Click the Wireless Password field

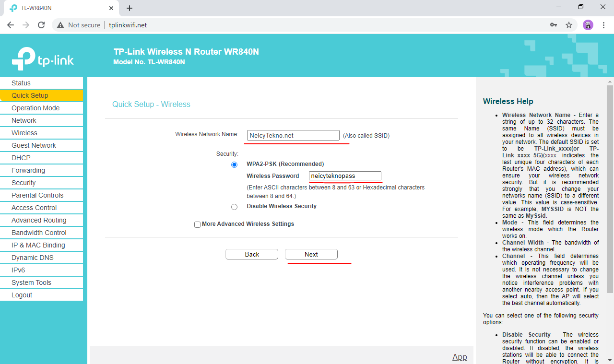[x=345, y=176]
